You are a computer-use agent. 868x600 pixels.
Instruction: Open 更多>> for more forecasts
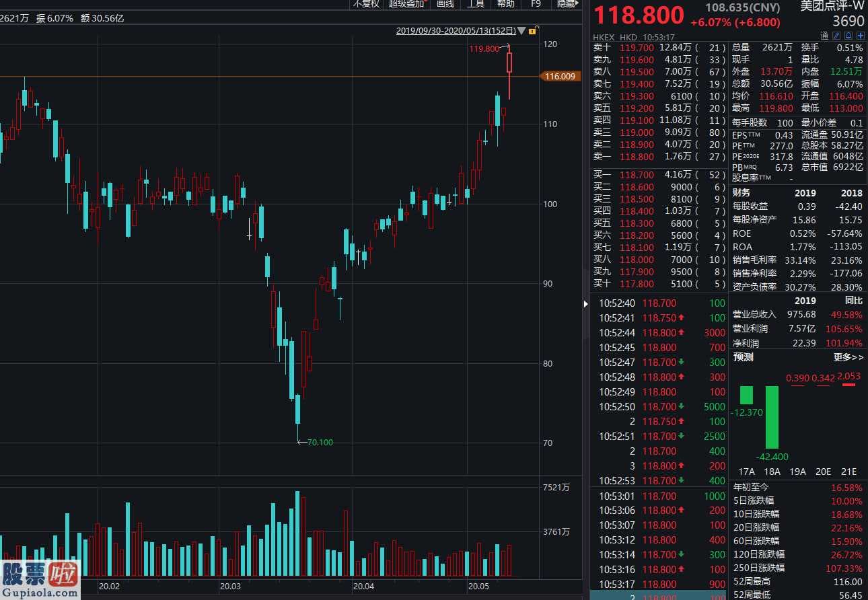point(848,357)
